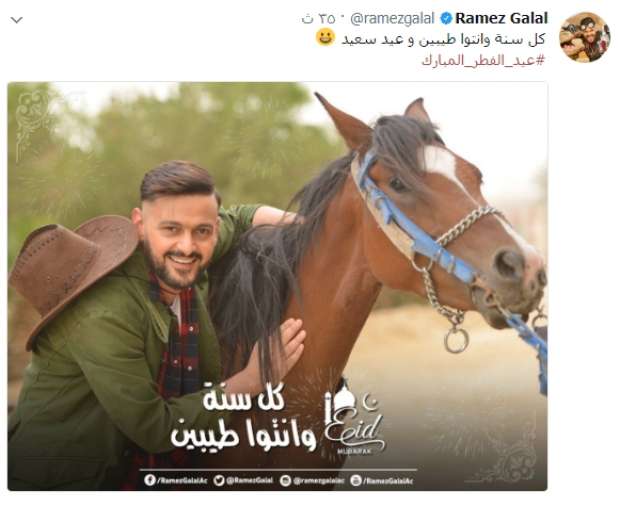Viewport: 620px width, 506px height.
Task: Open Ramez Galal's profile avatar
Action: click(584, 37)
